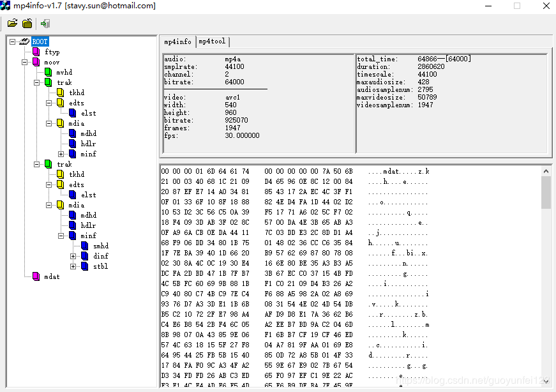Screen dimensions: 556x392
Task: Expand the dinf box node
Action: tap(73, 256)
